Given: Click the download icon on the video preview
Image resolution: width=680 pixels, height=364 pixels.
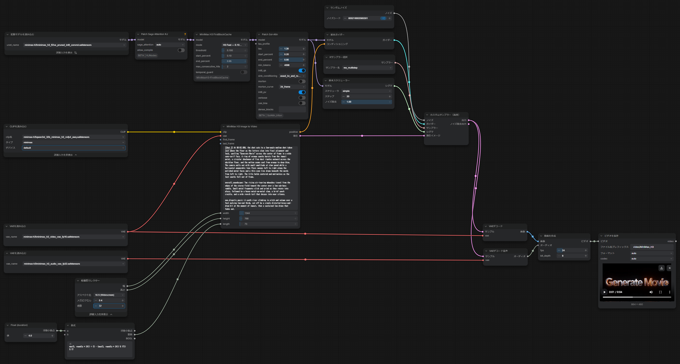Looking at the screenshot, I should pyautogui.click(x=661, y=268).
